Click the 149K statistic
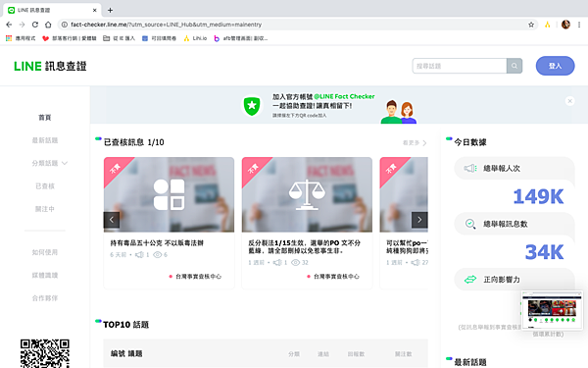 538,196
